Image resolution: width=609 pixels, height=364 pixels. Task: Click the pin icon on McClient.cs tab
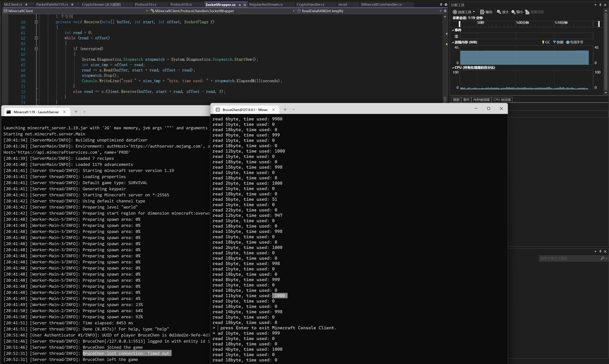tap(26, 4)
